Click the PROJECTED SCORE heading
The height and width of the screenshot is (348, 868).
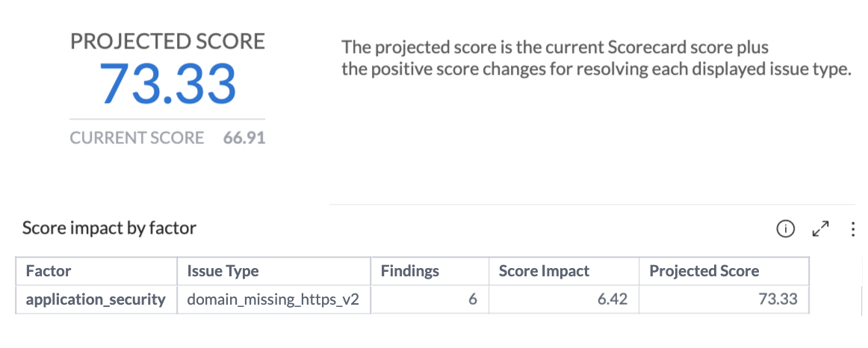pyautogui.click(x=168, y=42)
